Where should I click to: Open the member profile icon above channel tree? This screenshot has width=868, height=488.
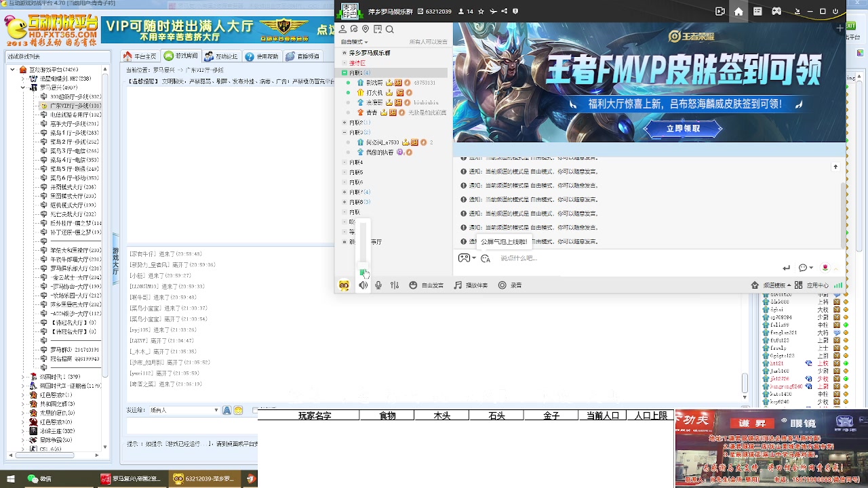[342, 29]
